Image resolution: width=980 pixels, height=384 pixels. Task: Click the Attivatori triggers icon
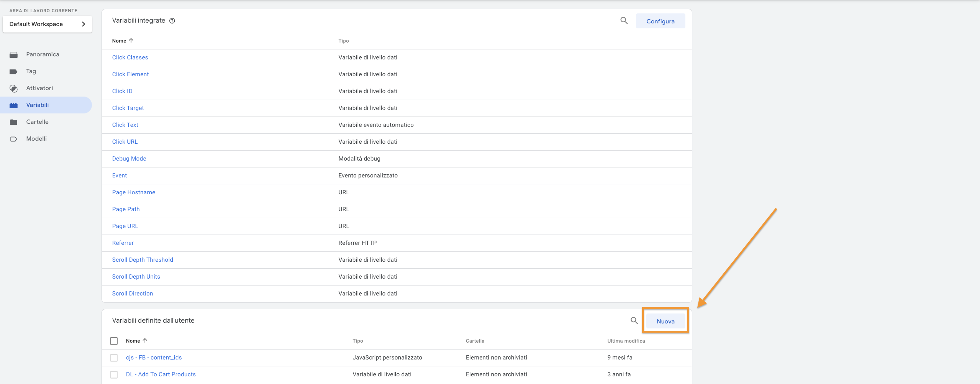13,89
